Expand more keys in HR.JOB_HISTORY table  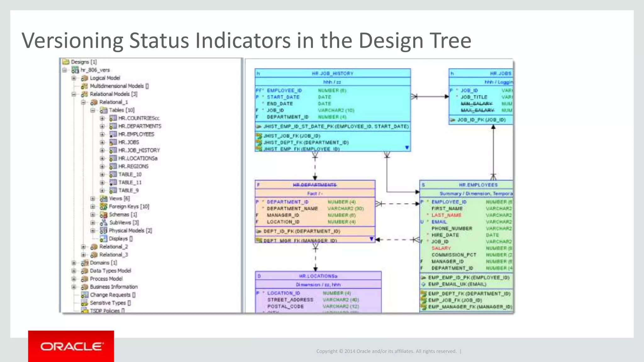(407, 147)
